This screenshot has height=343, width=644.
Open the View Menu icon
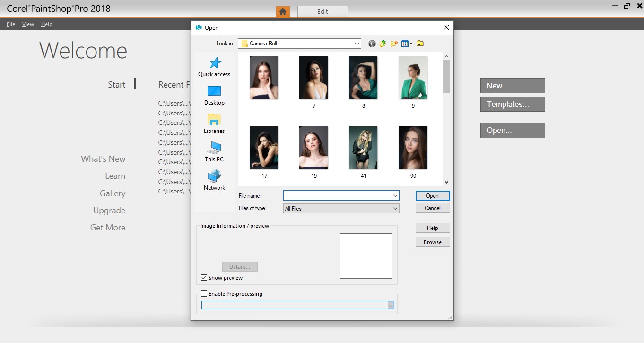click(405, 44)
